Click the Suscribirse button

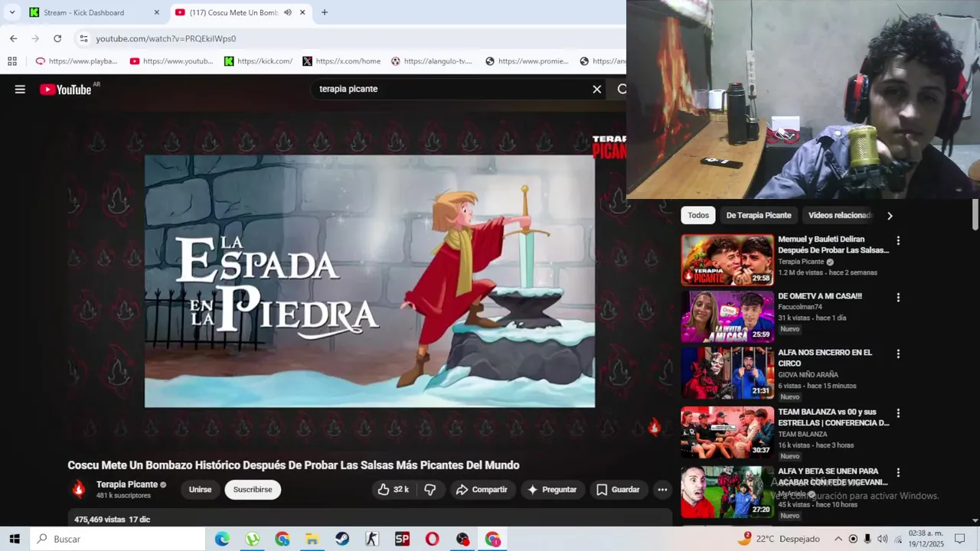click(x=253, y=490)
